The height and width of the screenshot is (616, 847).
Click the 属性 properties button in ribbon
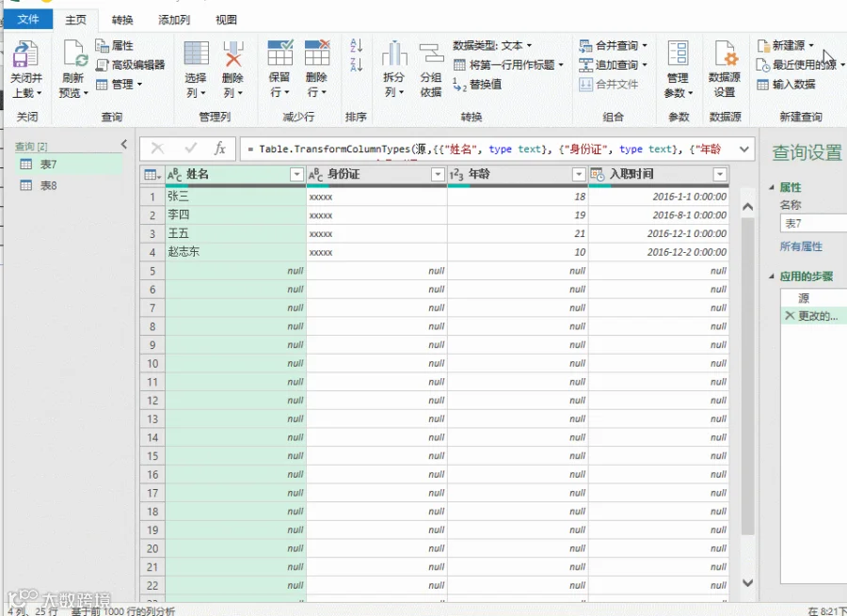click(114, 45)
